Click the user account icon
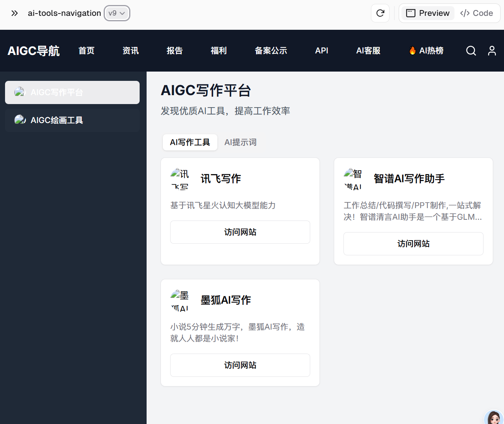 tap(492, 51)
